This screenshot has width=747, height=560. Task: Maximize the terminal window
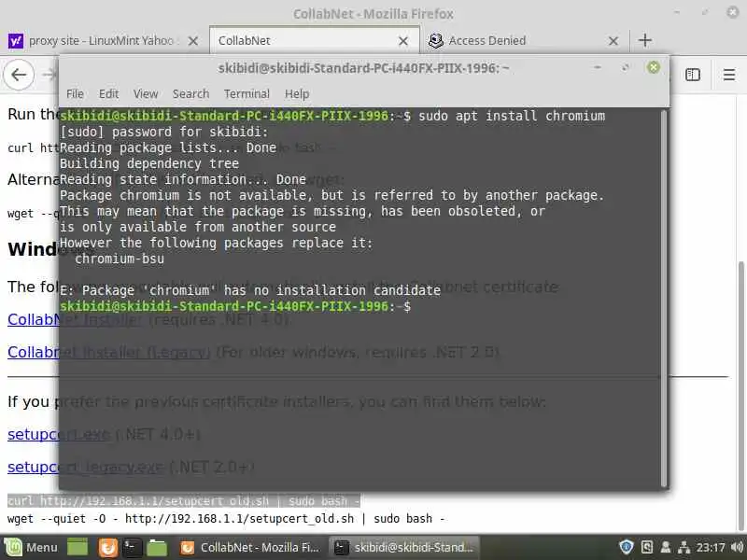tap(625, 67)
